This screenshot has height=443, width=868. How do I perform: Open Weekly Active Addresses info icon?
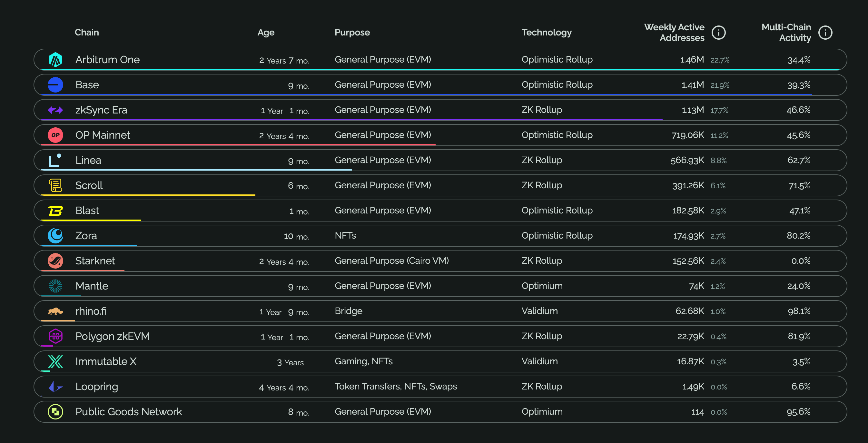[x=718, y=33]
